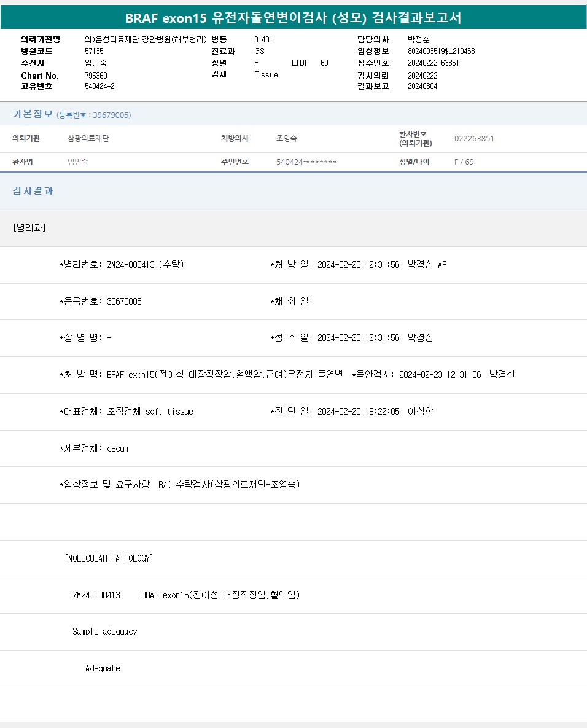Click the Adequate result text
Viewport: 587px width, 728px height.
point(103,668)
